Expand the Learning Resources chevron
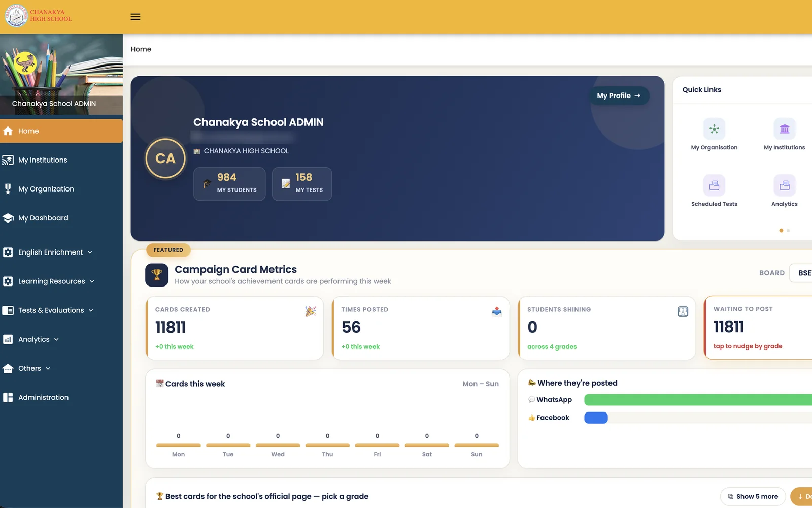The height and width of the screenshot is (508, 812). tap(92, 281)
